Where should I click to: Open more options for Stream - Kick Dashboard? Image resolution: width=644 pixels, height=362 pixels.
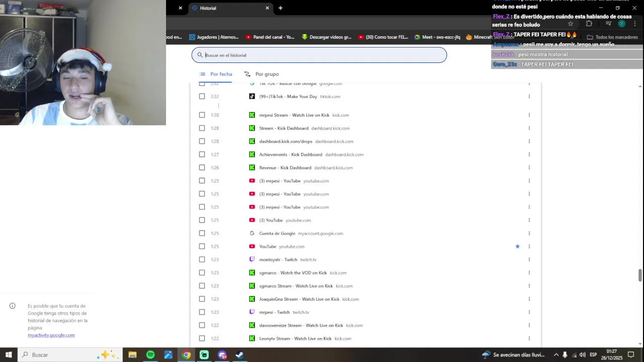(529, 128)
